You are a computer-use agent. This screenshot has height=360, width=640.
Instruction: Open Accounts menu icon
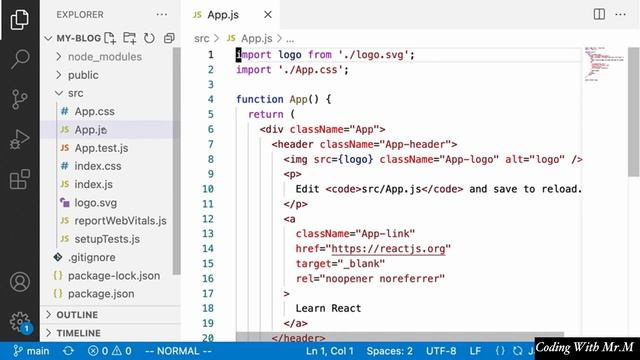pos(20,282)
